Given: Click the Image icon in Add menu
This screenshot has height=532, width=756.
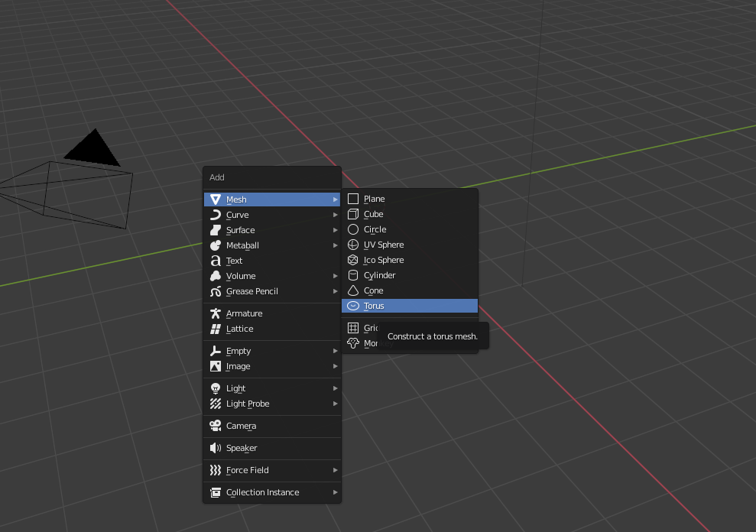Looking at the screenshot, I should (x=216, y=366).
